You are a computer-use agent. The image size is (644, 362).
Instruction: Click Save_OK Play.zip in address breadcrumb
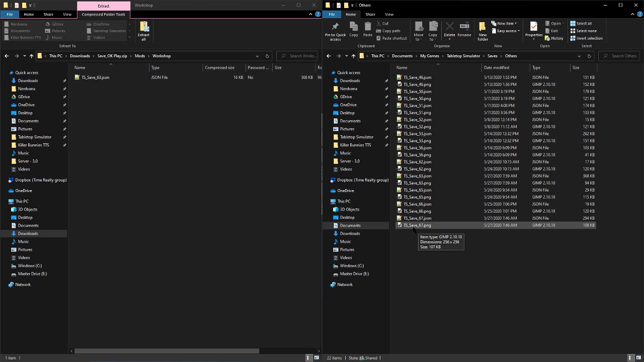(112, 56)
